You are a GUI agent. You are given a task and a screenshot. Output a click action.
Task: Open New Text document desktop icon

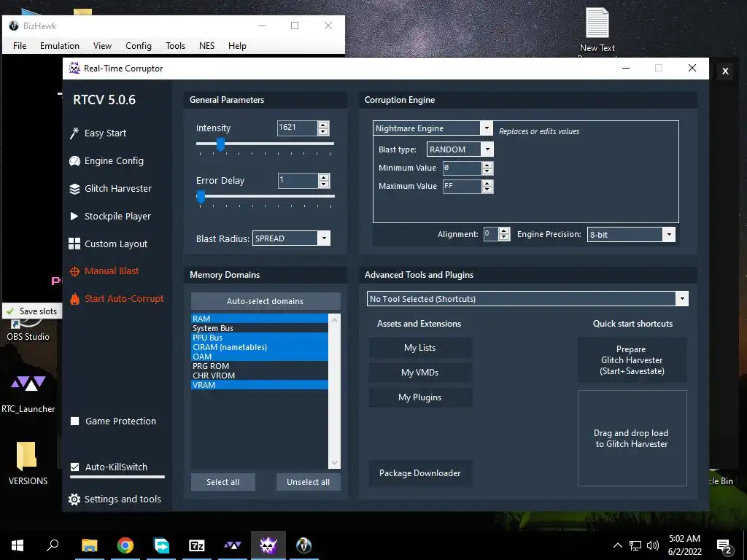(x=597, y=29)
